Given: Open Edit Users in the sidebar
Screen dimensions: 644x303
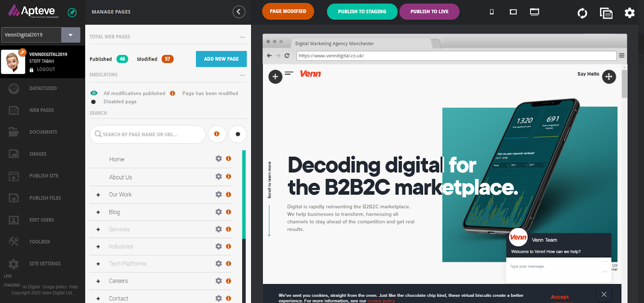Looking at the screenshot, I should pyautogui.click(x=42, y=220).
